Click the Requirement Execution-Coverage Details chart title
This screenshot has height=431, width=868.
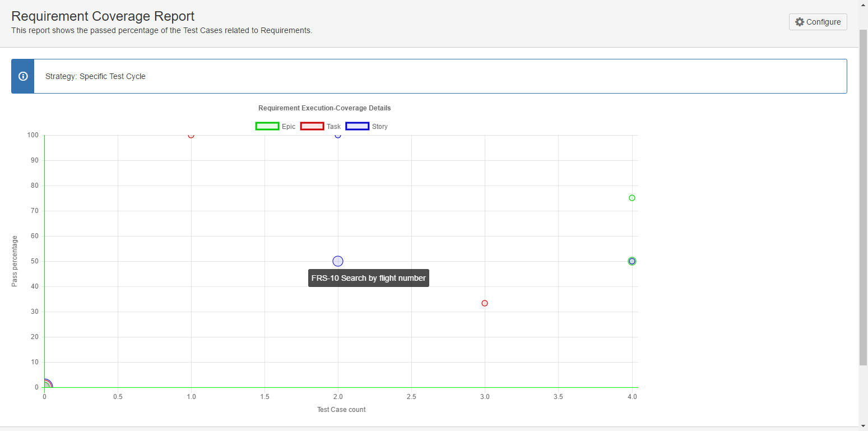(324, 108)
